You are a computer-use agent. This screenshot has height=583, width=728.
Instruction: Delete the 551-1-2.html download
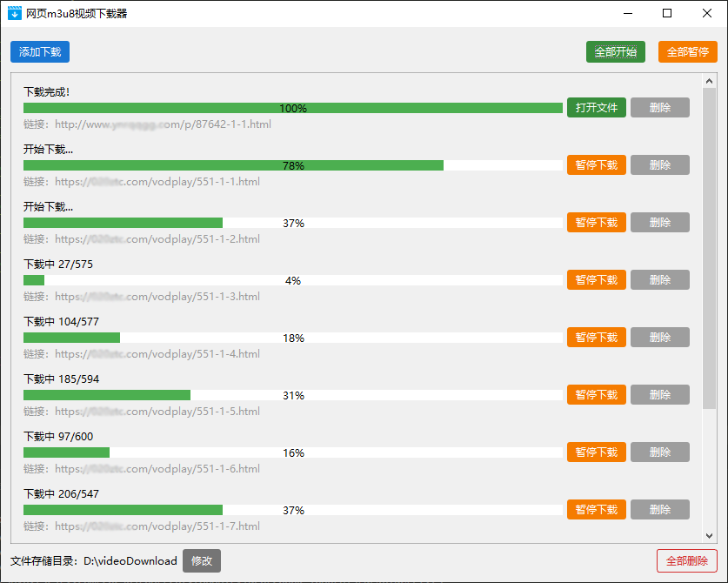click(660, 223)
